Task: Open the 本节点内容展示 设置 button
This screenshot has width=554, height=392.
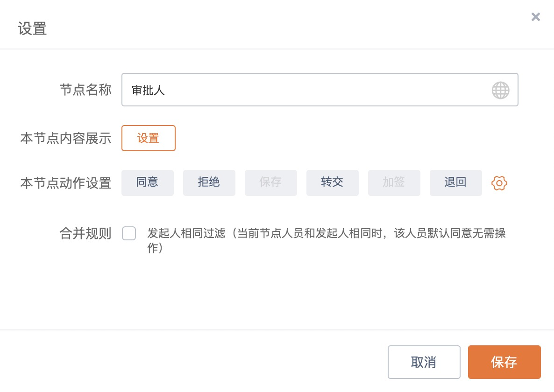Action: (x=149, y=138)
